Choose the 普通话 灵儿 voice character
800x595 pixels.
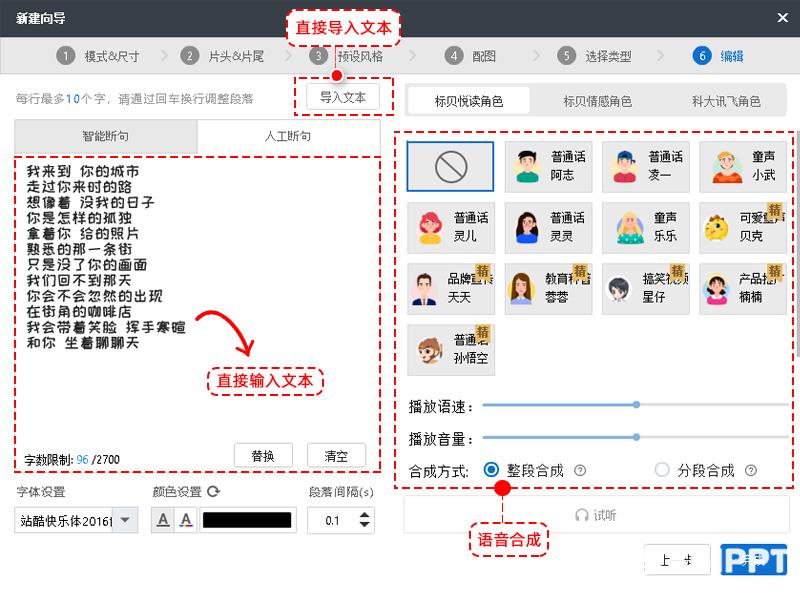point(451,228)
